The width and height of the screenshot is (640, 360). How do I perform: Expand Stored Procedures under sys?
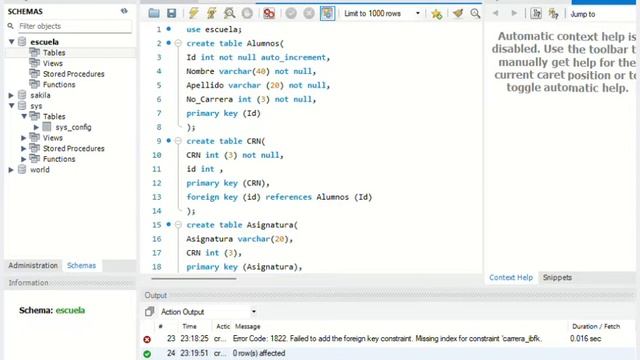pos(24,148)
